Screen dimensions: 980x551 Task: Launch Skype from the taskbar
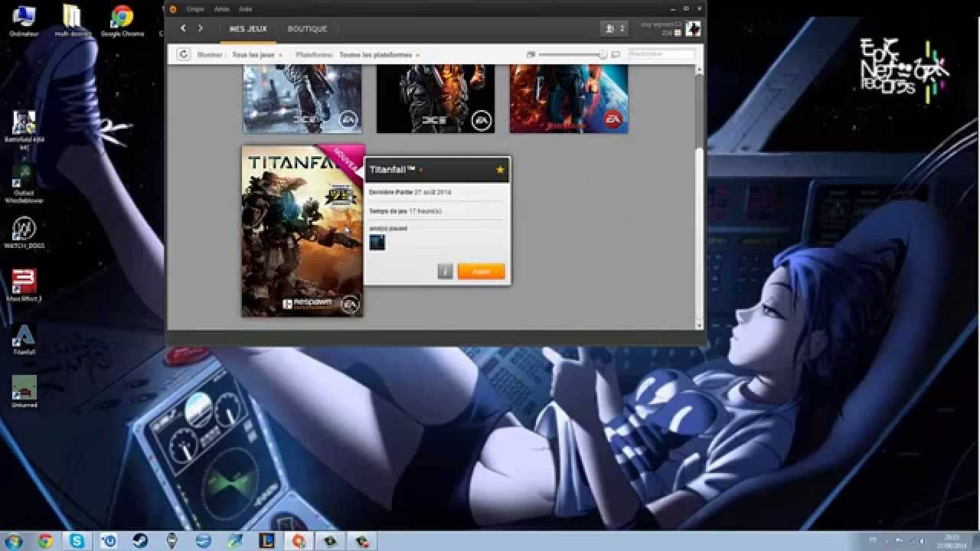[x=77, y=541]
